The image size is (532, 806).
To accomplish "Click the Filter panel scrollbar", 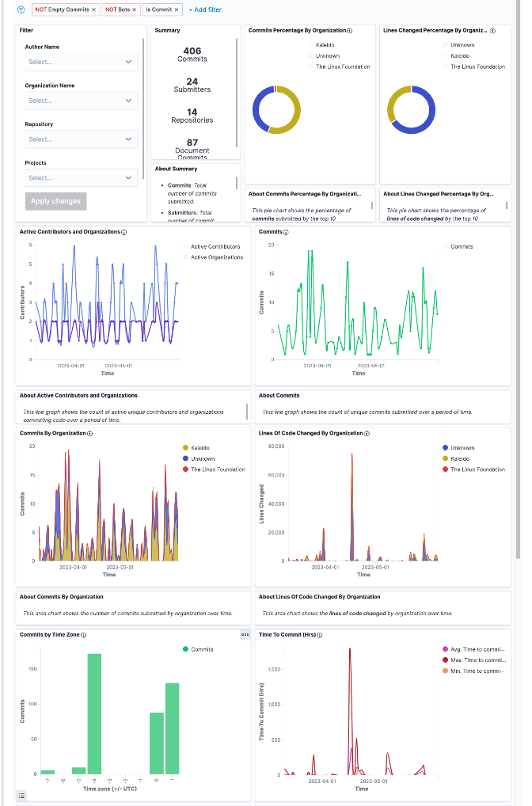I will click(x=143, y=108).
